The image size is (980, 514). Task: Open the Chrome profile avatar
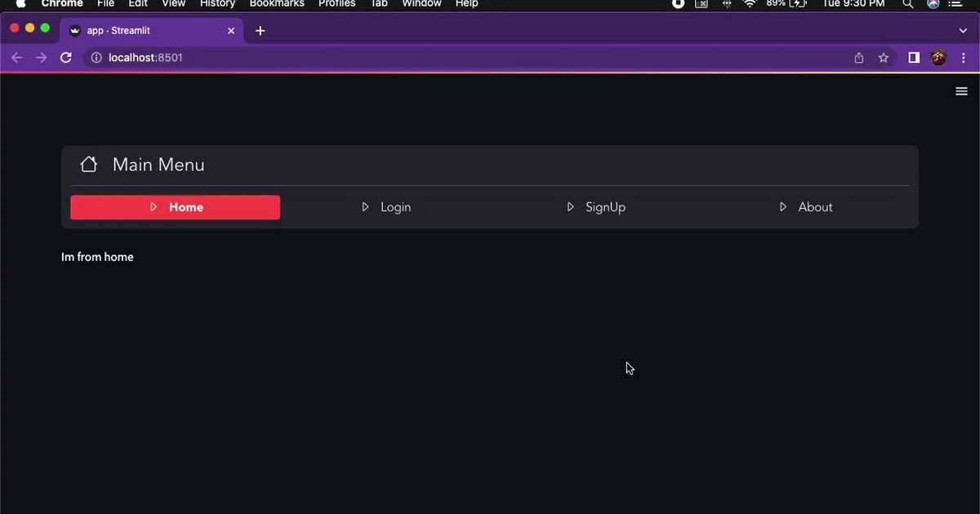click(x=938, y=58)
